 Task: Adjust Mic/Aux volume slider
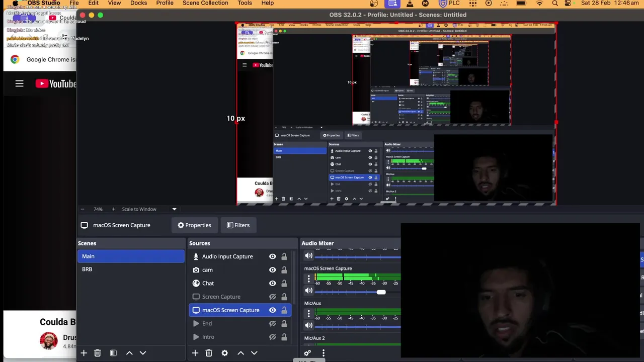tap(358, 327)
